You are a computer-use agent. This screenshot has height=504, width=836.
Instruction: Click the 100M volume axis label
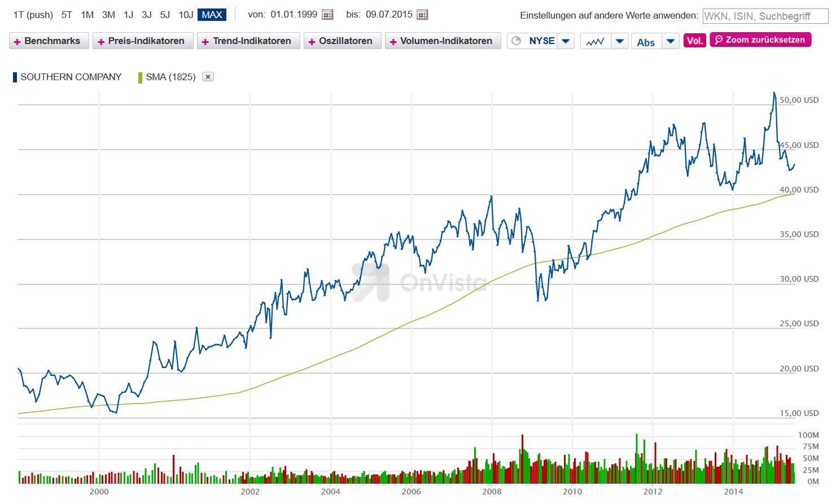point(808,436)
